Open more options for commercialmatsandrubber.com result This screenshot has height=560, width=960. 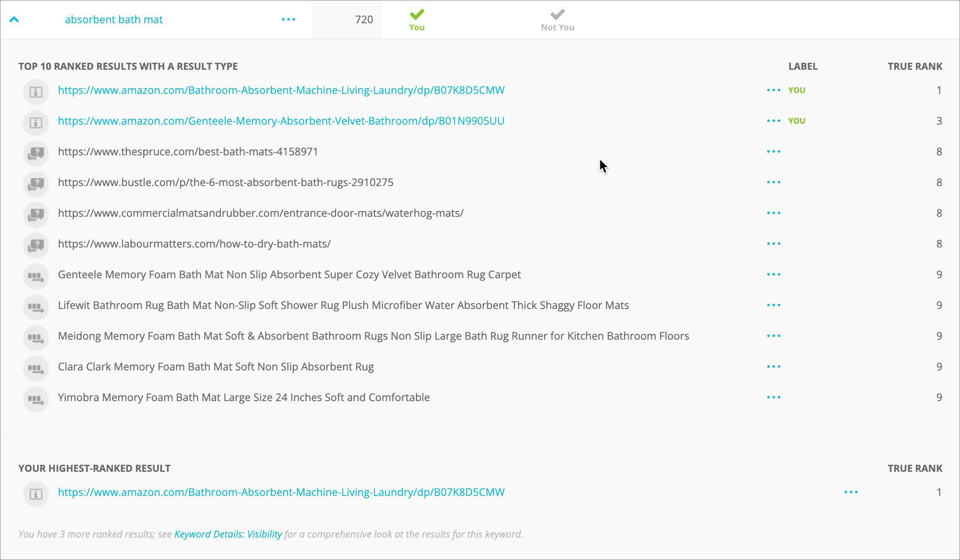(774, 213)
